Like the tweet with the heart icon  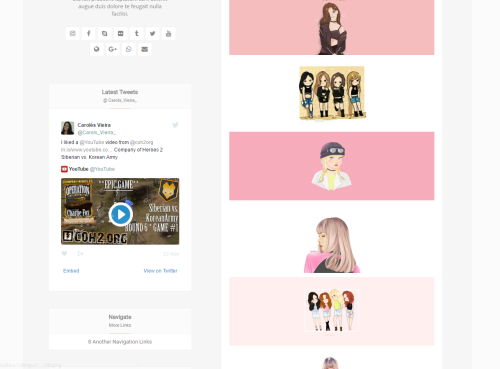coord(64,254)
